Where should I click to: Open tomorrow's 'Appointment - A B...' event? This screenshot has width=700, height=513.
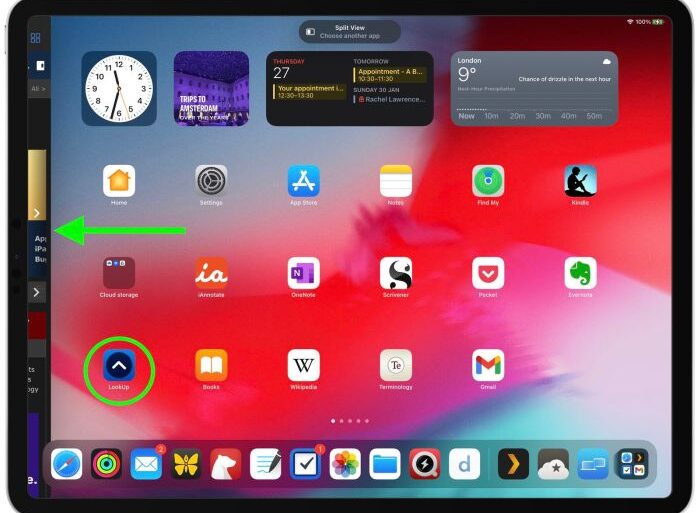point(390,75)
